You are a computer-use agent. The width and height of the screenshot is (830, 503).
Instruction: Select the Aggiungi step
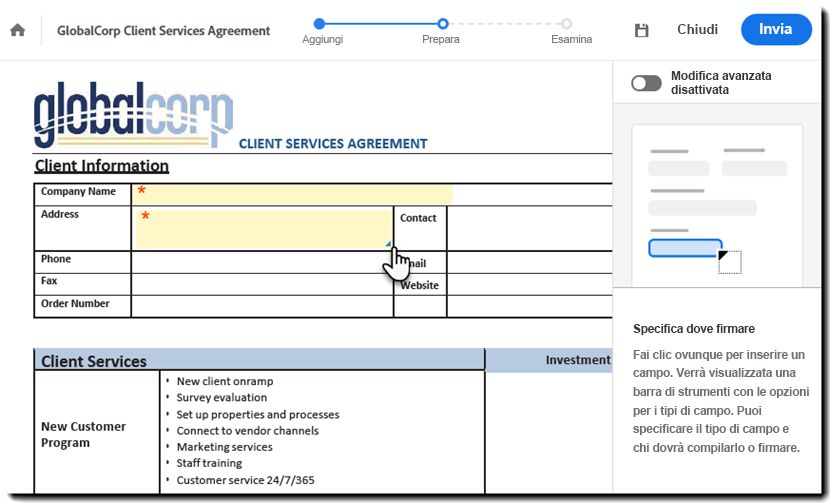click(x=322, y=31)
